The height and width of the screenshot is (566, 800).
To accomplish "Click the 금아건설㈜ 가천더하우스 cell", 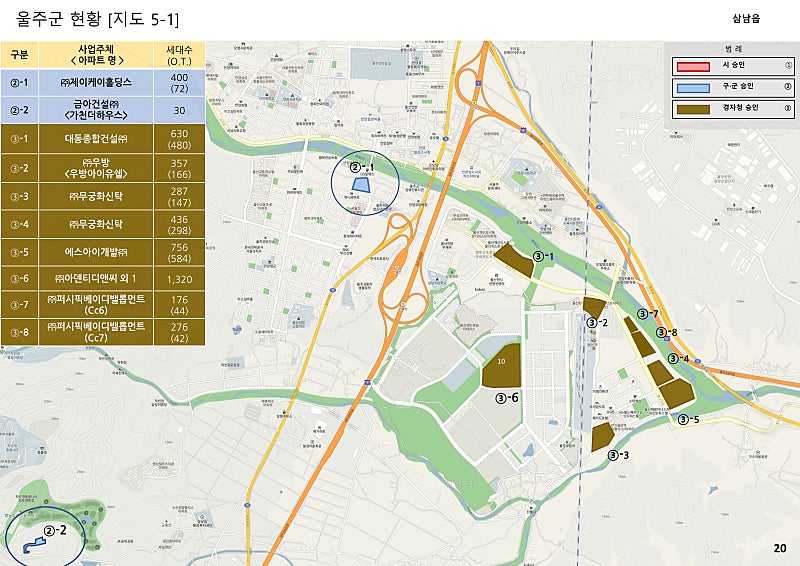I will click(x=96, y=110).
